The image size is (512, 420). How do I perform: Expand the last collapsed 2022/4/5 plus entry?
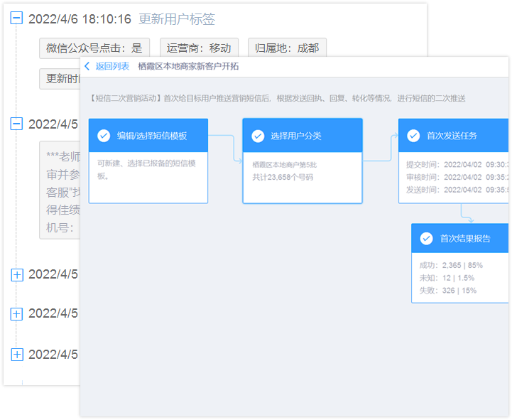point(17,354)
